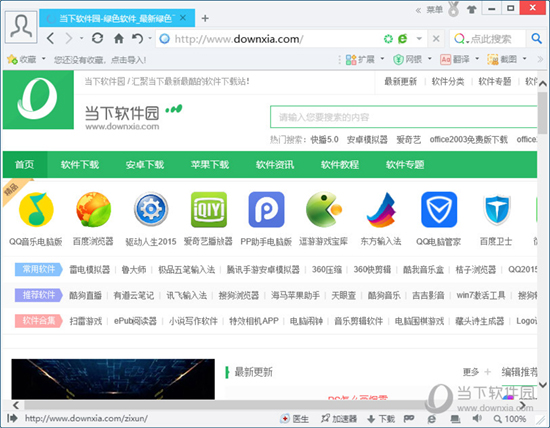This screenshot has height=428, width=550.
Task: Open PP助手电脑版 icon
Action: pyautogui.click(x=266, y=209)
